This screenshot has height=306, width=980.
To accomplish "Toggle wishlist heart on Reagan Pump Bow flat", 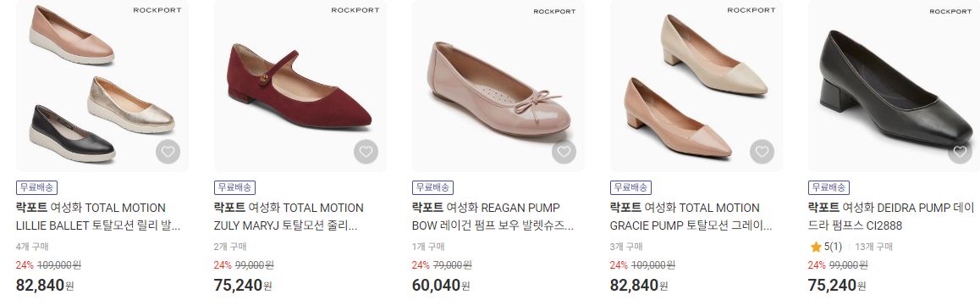I will (x=564, y=152).
